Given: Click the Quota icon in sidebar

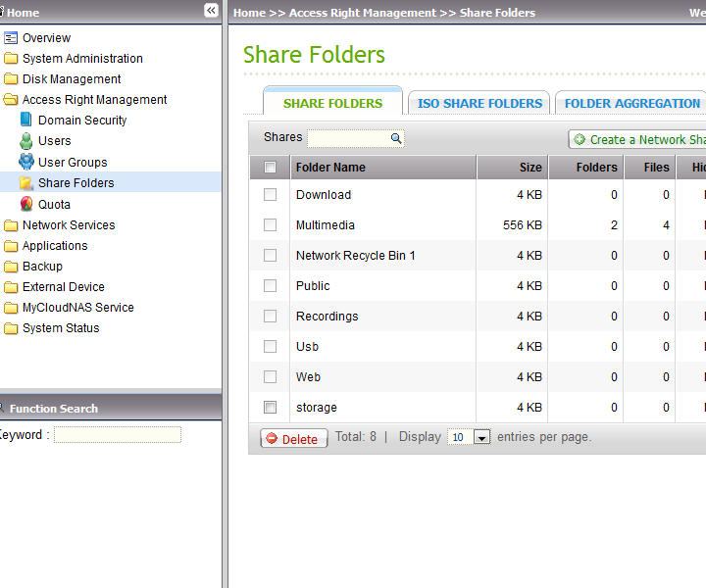Looking at the screenshot, I should coord(26,204).
